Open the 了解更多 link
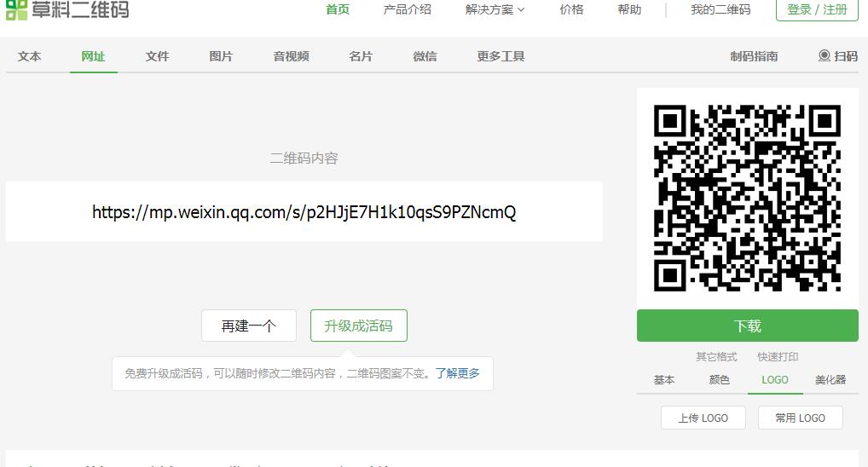Image resolution: width=868 pixels, height=467 pixels. click(457, 373)
